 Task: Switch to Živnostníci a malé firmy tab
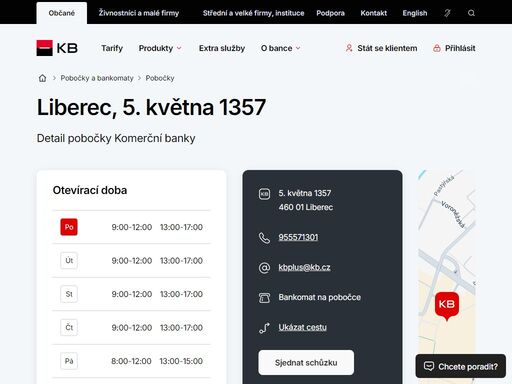[x=139, y=13]
